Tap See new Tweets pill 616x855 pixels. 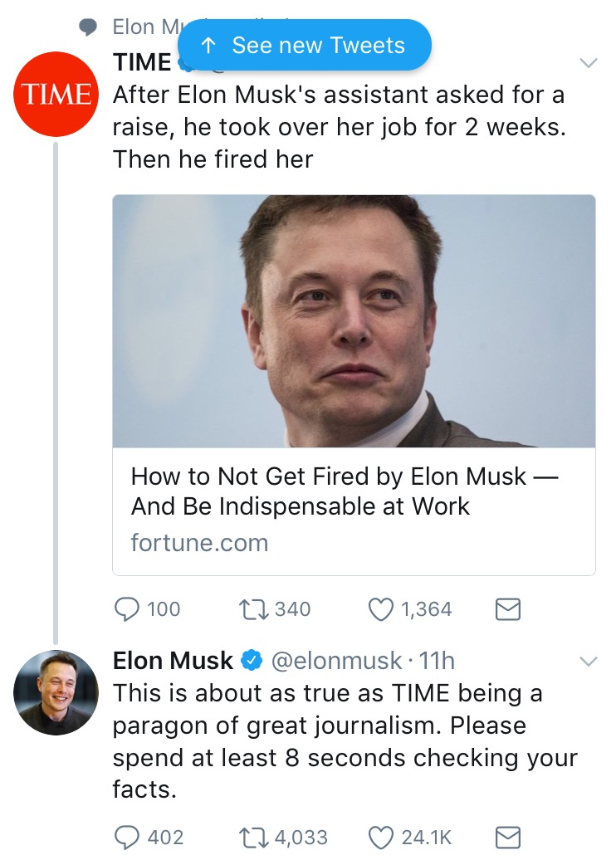(x=304, y=45)
